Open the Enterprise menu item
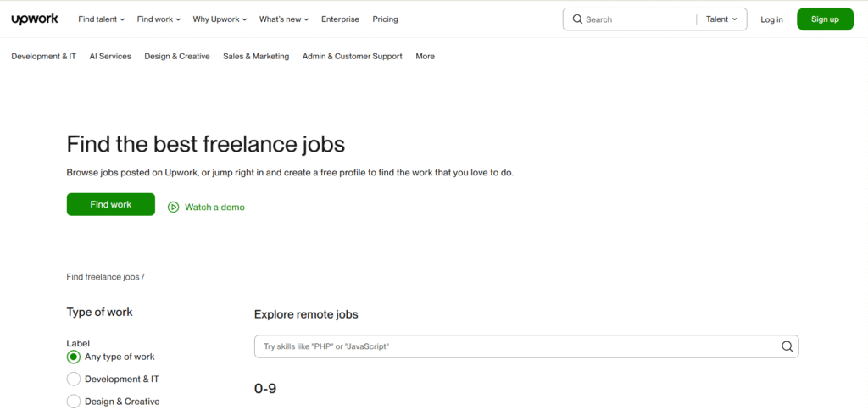The height and width of the screenshot is (410, 868). pyautogui.click(x=341, y=19)
